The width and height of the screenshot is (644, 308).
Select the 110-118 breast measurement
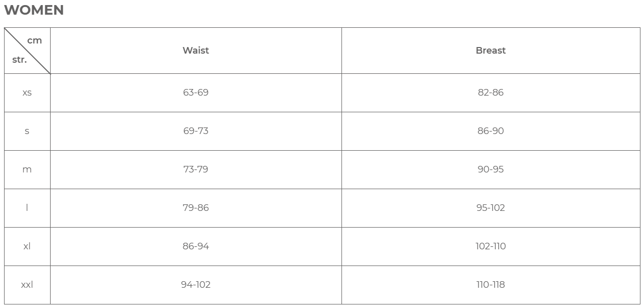(491, 285)
